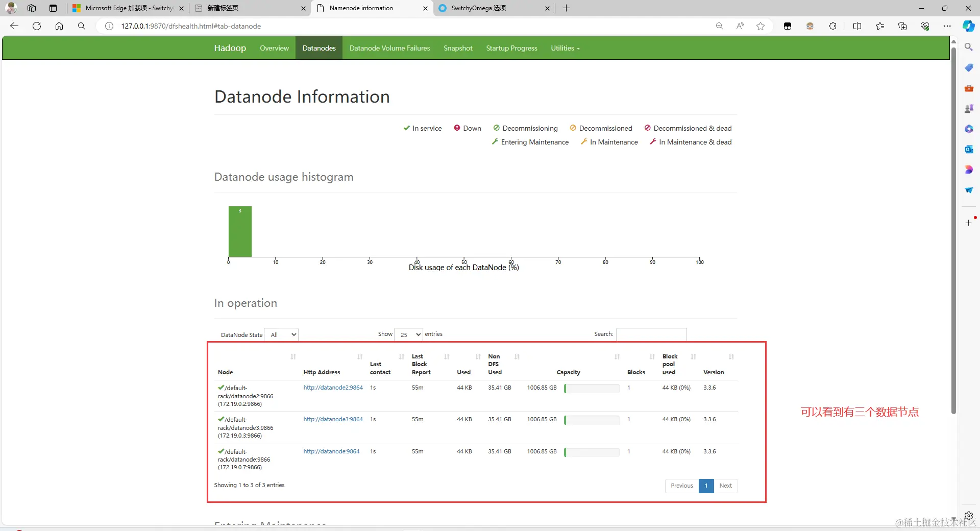This screenshot has height=531, width=980.
Task: Sort table by the Node column
Action: pyautogui.click(x=257, y=365)
